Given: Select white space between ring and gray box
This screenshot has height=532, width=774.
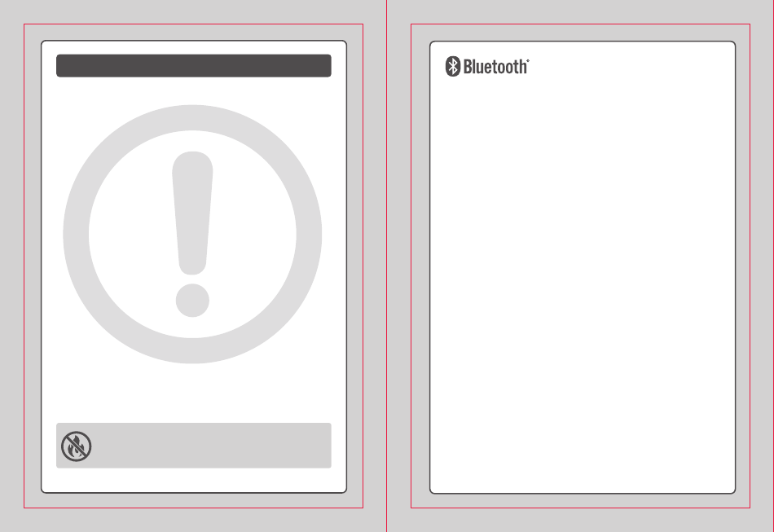Looking at the screenshot, I should (194, 394).
